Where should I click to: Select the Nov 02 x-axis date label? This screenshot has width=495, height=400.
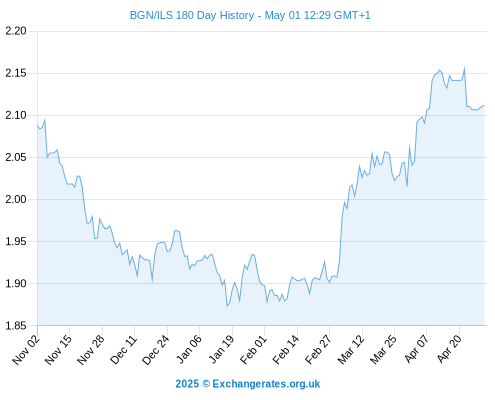coord(26,349)
